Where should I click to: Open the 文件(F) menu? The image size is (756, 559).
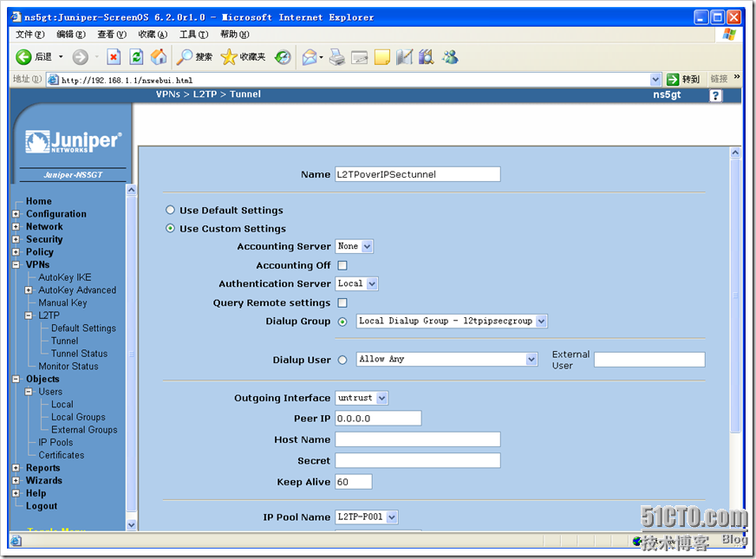pyautogui.click(x=29, y=34)
